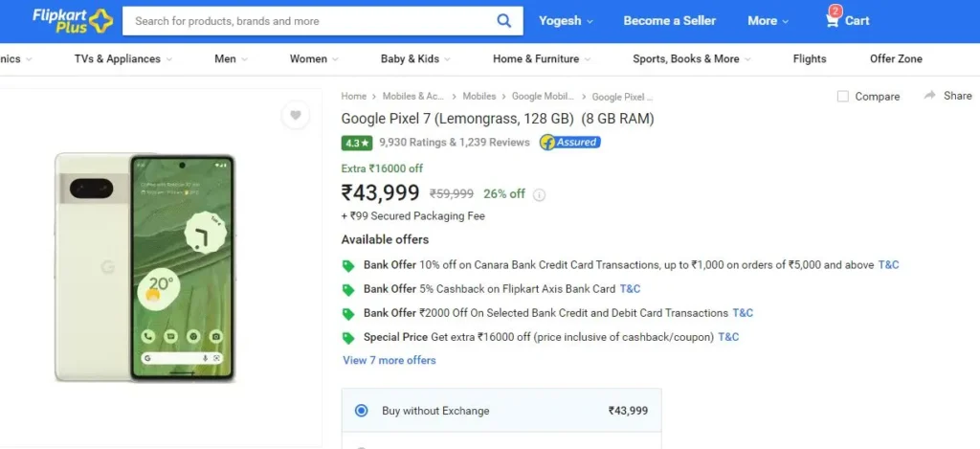
Task: Open price info icon beside 26% off
Action: 540,194
